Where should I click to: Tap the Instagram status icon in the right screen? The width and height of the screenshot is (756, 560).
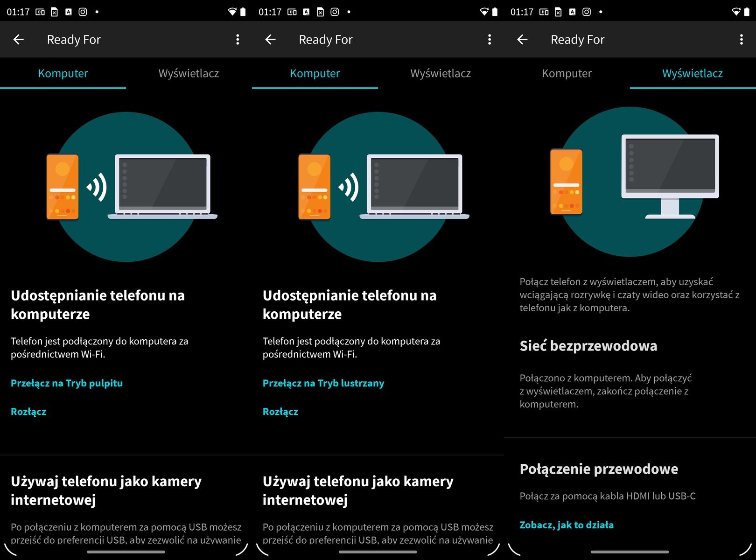click(587, 12)
